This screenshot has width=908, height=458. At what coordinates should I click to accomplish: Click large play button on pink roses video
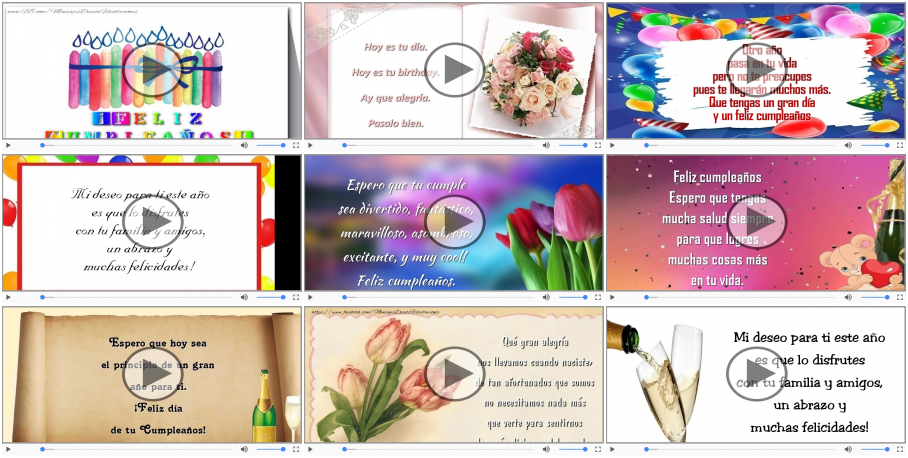pyautogui.click(x=454, y=70)
